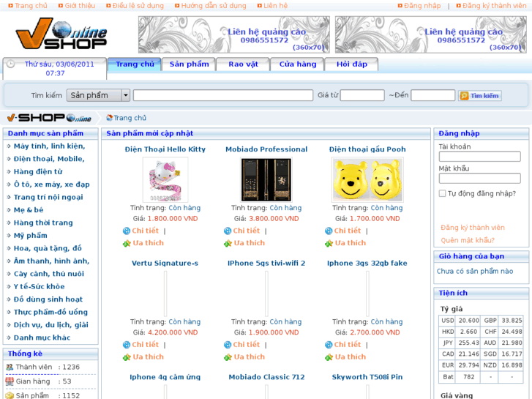Click the Sản phẩm statistics icon
The image size is (532, 399).
(10, 395)
